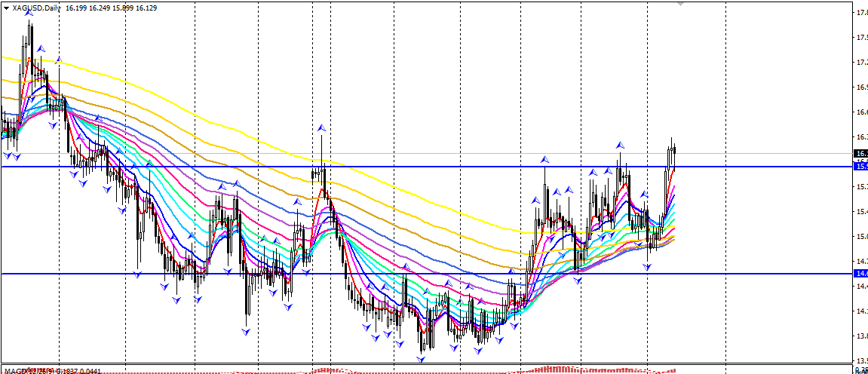The width and height of the screenshot is (868, 374).
Task: Open the chart menu triangle beside XAGUSD,Daily
Action: tap(6, 8)
